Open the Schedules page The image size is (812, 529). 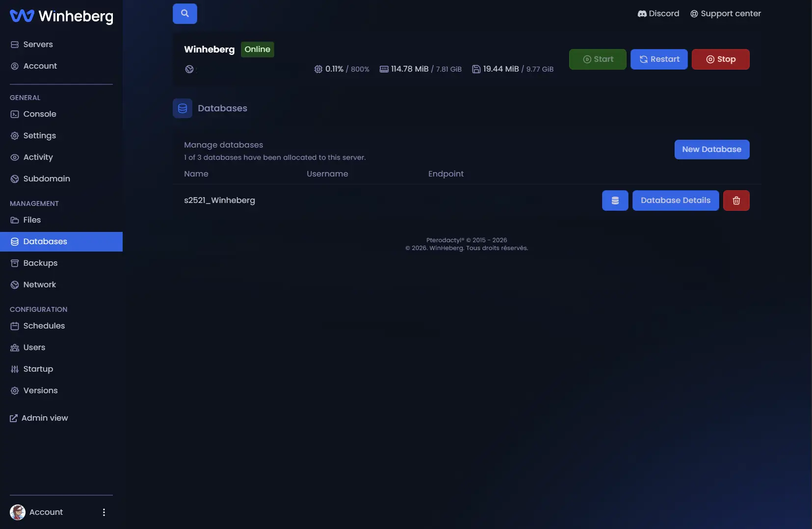61,326
